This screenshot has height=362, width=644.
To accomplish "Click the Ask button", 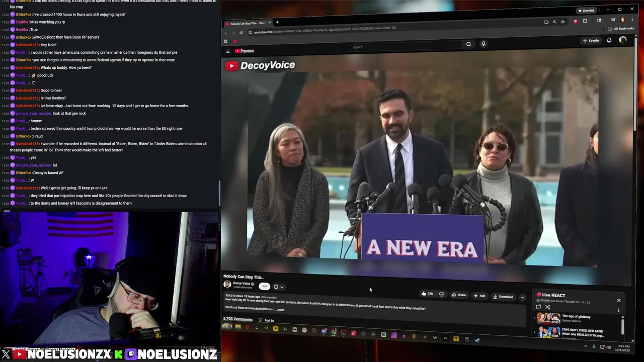I will (479, 296).
